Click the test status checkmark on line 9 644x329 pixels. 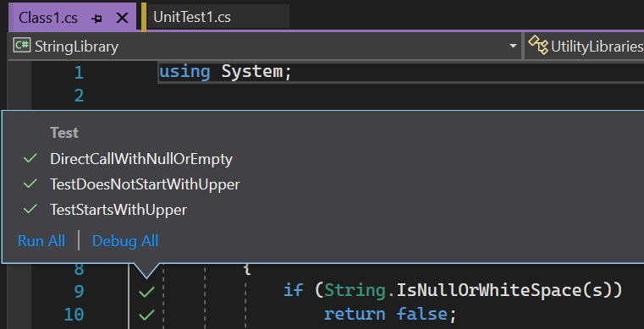pyautogui.click(x=146, y=292)
